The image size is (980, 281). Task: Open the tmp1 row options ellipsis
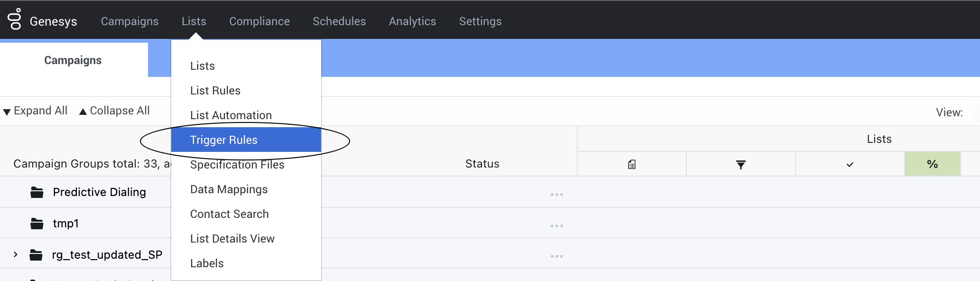point(556,226)
